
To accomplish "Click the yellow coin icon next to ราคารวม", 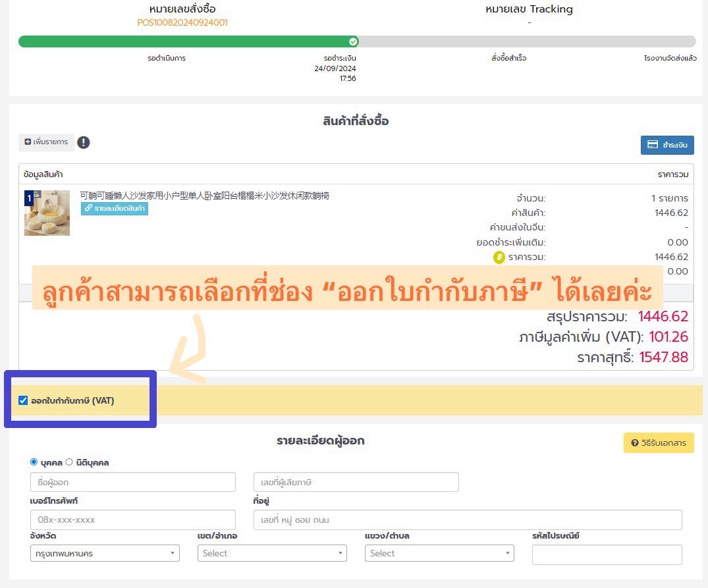I will coord(499,257).
